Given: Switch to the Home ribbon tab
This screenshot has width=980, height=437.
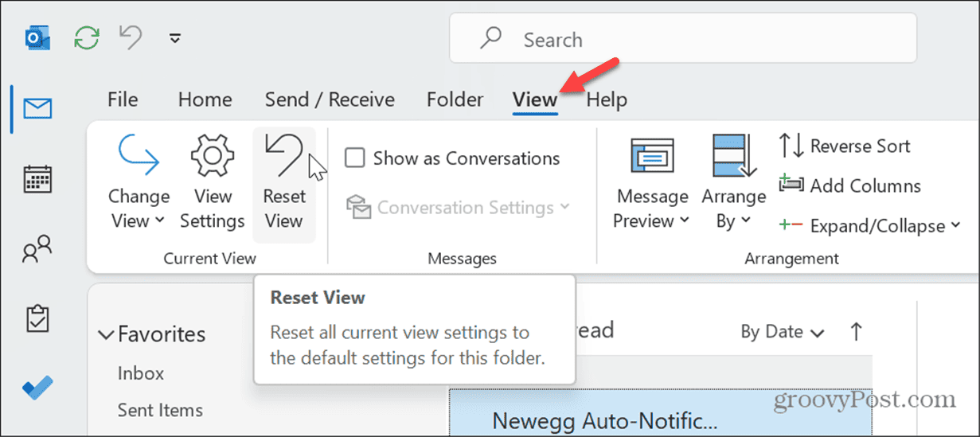Looking at the screenshot, I should (x=205, y=99).
